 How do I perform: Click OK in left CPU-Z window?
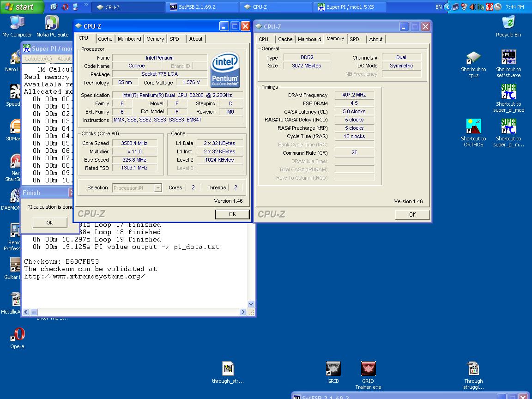coord(232,214)
